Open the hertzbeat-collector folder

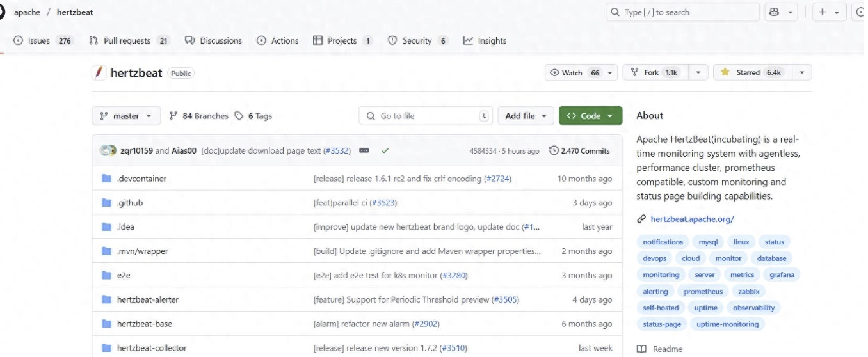(x=152, y=348)
